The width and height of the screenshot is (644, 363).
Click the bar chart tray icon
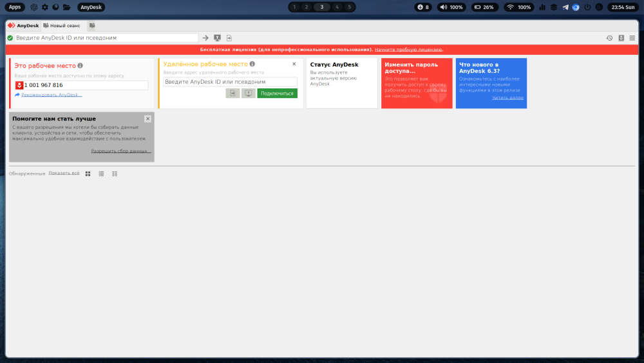click(x=542, y=7)
